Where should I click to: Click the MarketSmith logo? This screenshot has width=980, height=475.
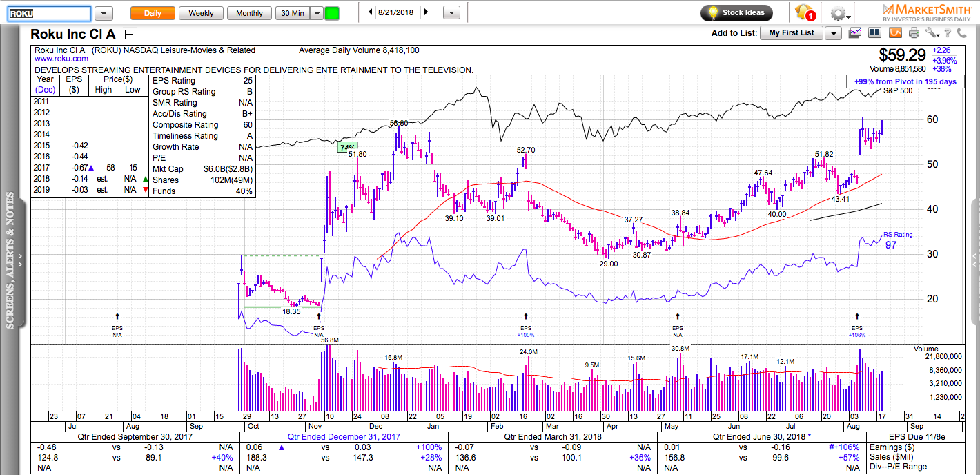click(x=927, y=12)
